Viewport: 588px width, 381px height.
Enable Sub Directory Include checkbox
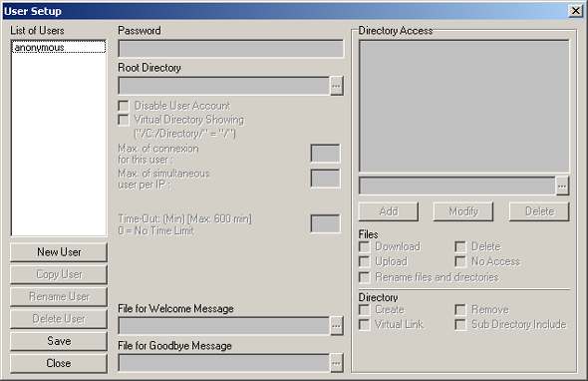[460, 325]
